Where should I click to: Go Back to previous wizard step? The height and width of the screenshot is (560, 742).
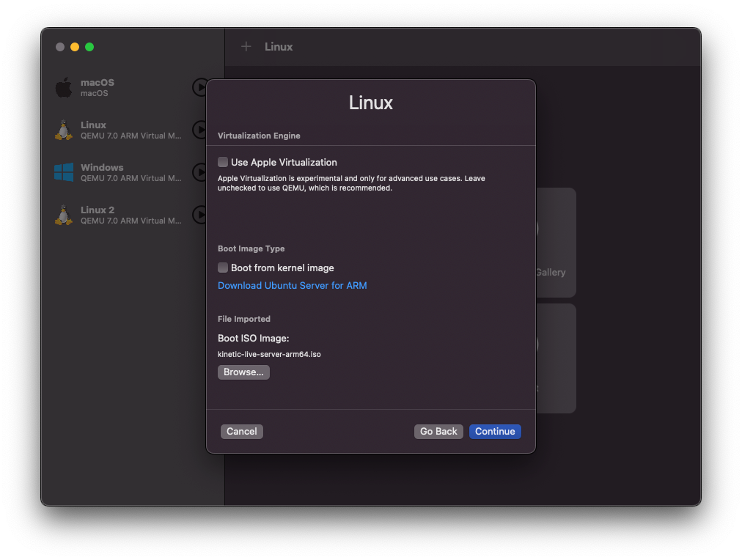[x=438, y=431]
